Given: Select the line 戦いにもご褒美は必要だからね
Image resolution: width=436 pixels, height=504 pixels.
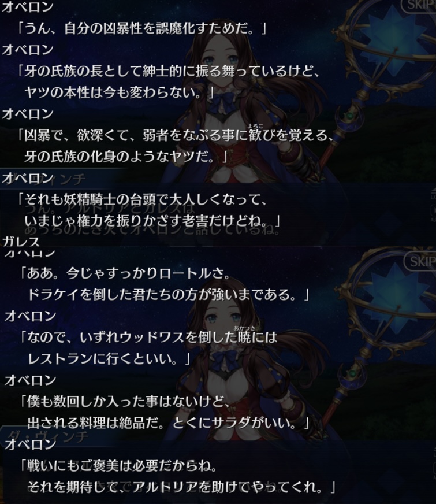Looking at the screenshot, I should [118, 465].
